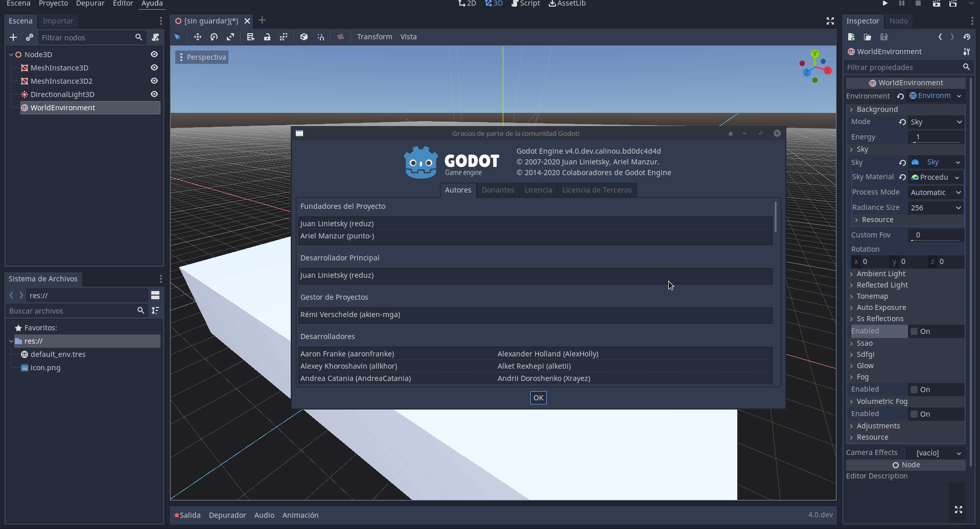Click OK in about dialog
The width and height of the screenshot is (980, 529).
point(538,398)
